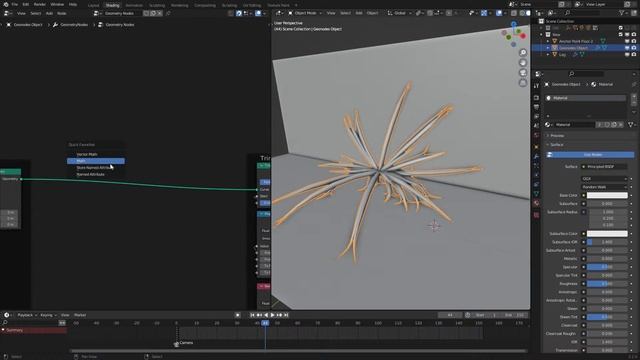Screen dimensions: 640x360
Task: Unlink the Geometry Nodes group with X button
Action: click(160, 13)
